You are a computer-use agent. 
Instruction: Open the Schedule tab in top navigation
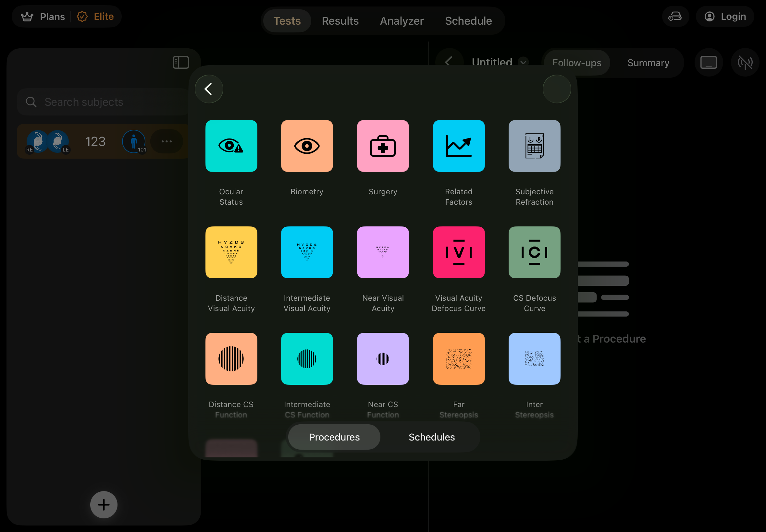tap(468, 21)
